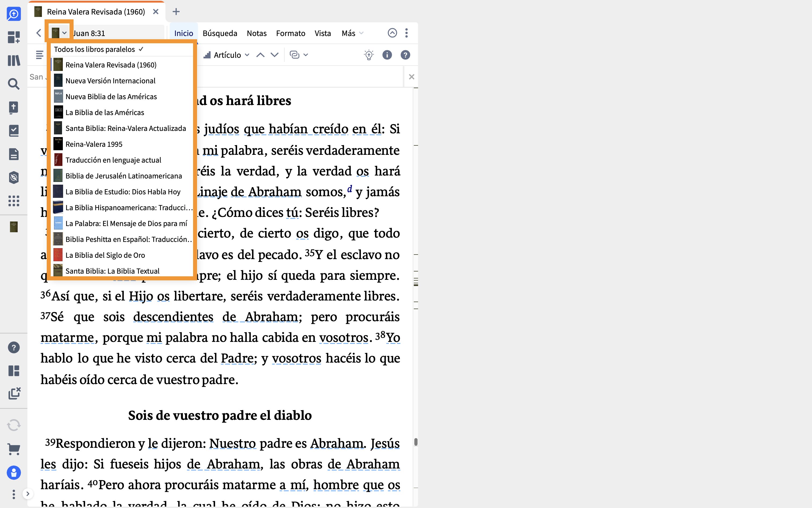
Task: Open the link set chain dropdown
Action: pyautogui.click(x=299, y=55)
